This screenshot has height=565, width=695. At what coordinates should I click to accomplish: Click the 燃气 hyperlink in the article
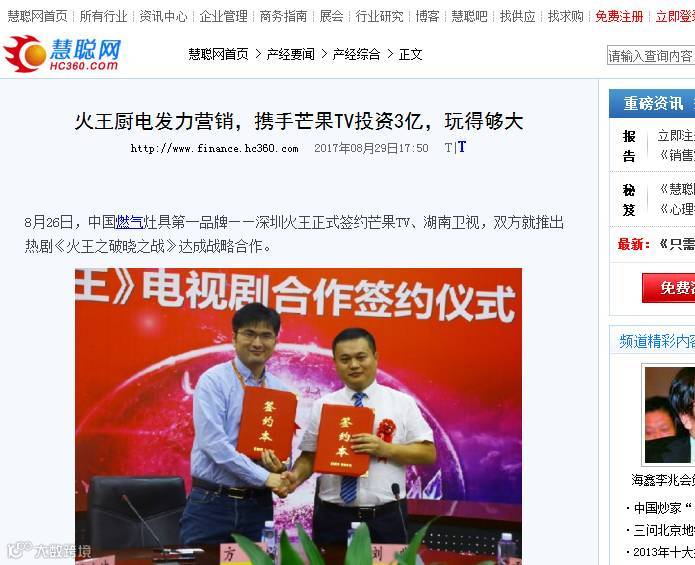tap(129, 222)
